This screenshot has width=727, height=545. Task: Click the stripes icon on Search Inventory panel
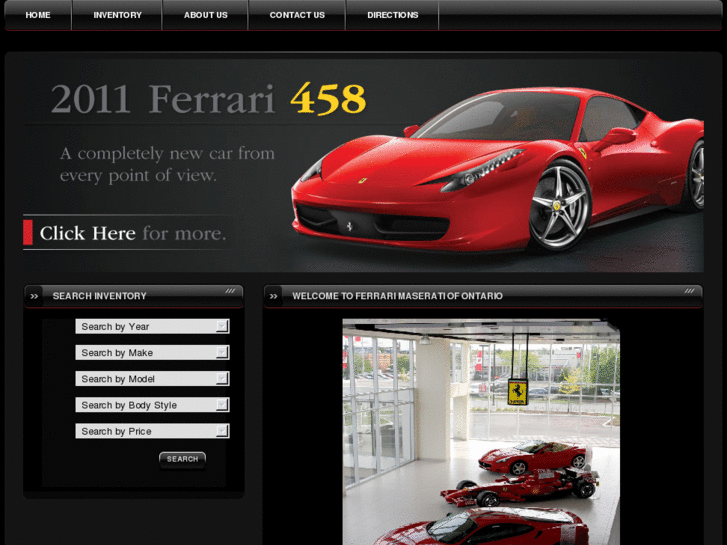[230, 291]
